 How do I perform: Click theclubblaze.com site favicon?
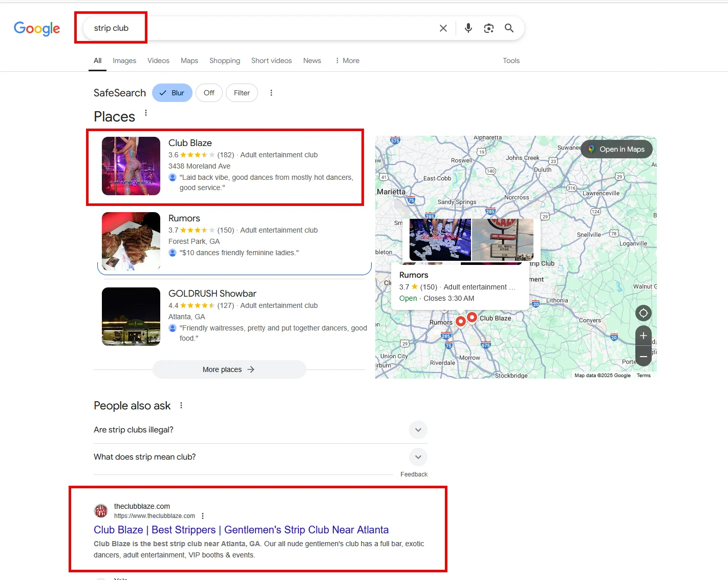(101, 511)
